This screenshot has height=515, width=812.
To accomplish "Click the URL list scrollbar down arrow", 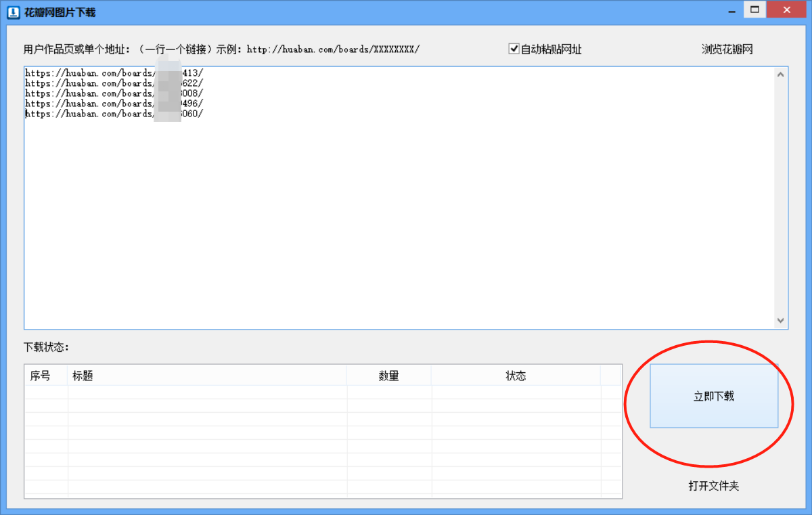I will point(781,321).
